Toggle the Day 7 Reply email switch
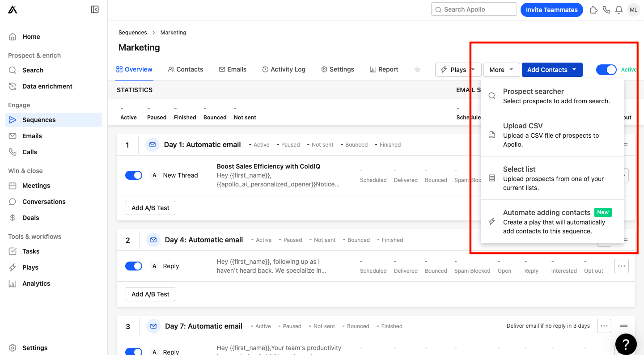 [134, 352]
